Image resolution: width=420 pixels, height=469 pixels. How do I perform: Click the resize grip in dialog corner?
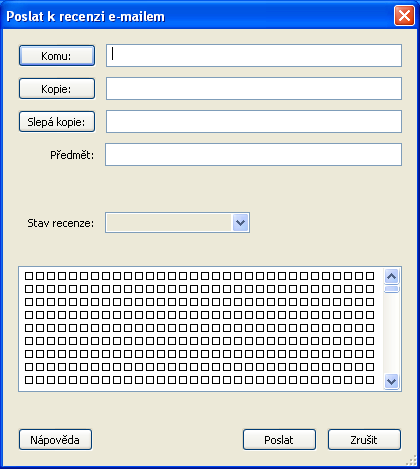pos(412,460)
